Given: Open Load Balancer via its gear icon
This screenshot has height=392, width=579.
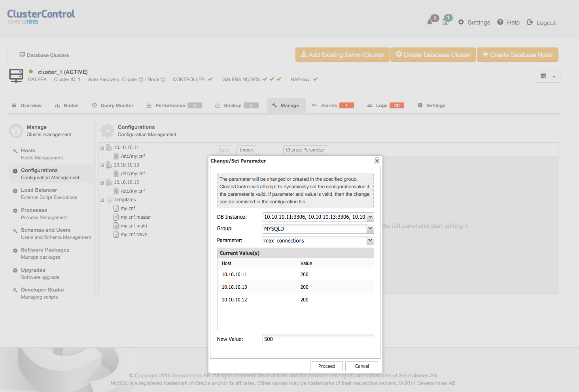Looking at the screenshot, I should coord(15,191).
